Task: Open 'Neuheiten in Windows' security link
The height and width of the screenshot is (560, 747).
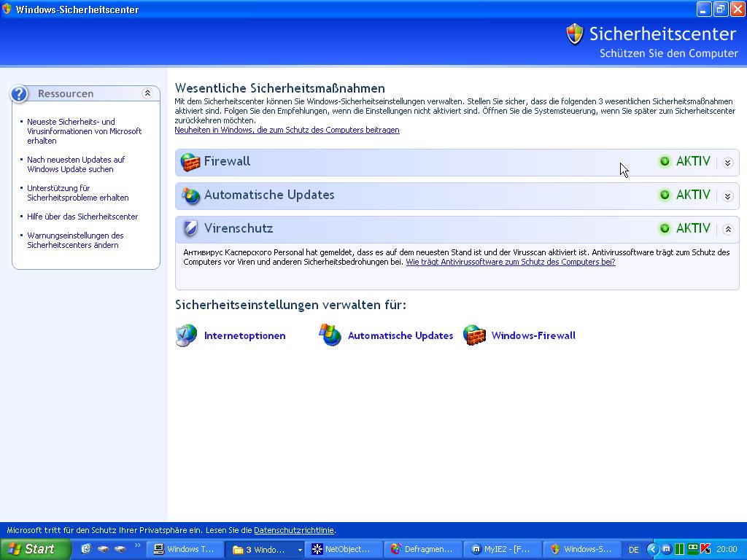Action: click(x=287, y=130)
